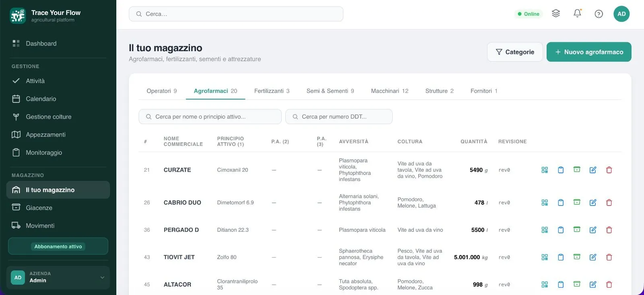Click the clipboard icon in the ALTACOR row
This screenshot has height=295, width=644.
(561, 285)
